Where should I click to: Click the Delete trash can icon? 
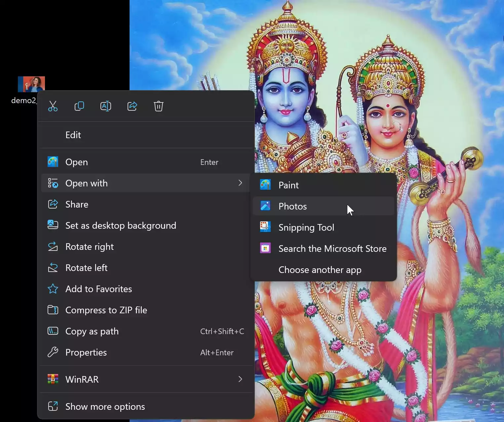click(x=159, y=106)
